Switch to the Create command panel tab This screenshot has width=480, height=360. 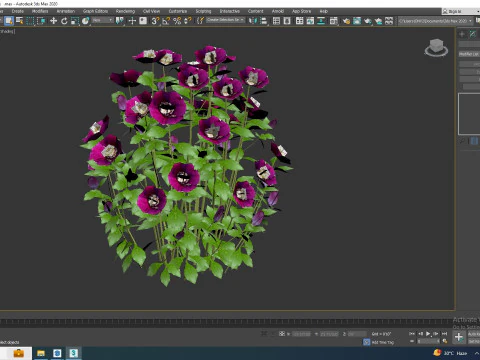[x=462, y=34]
